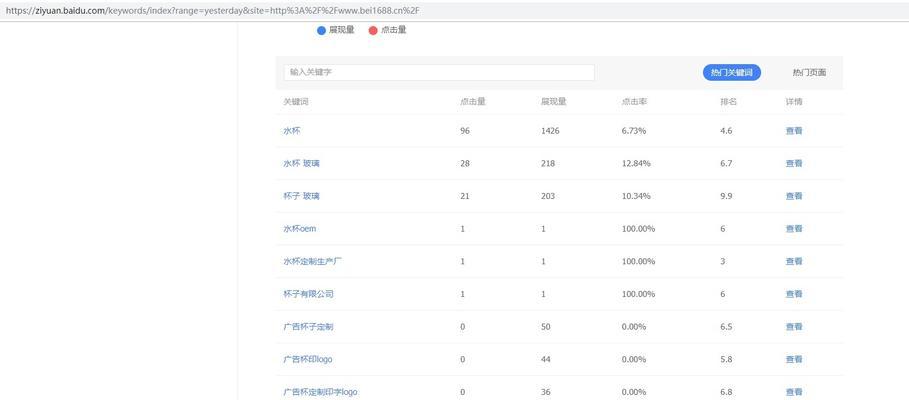909x400 pixels.
Task: Open the 杯子有限公司 keyword link
Action: (308, 294)
